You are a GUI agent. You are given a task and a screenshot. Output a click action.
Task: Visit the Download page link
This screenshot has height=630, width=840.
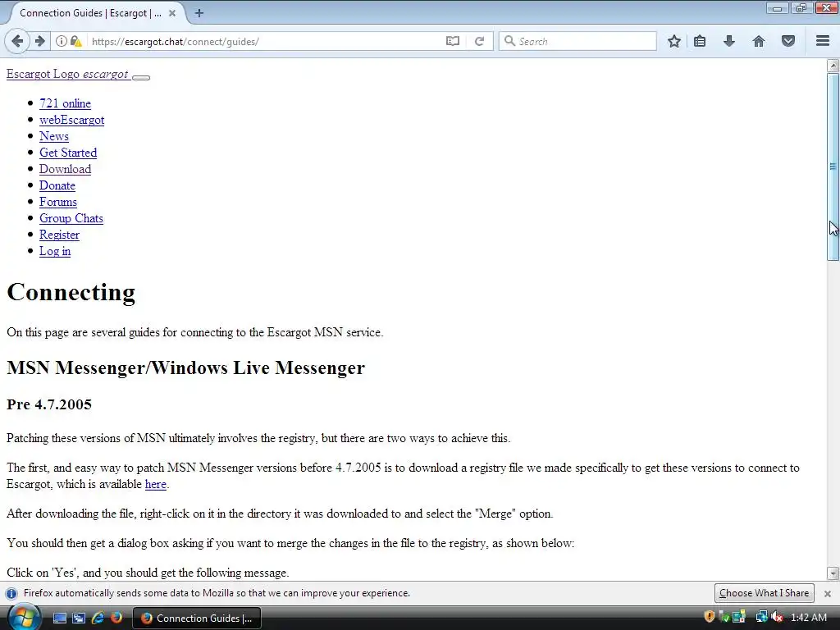click(65, 169)
